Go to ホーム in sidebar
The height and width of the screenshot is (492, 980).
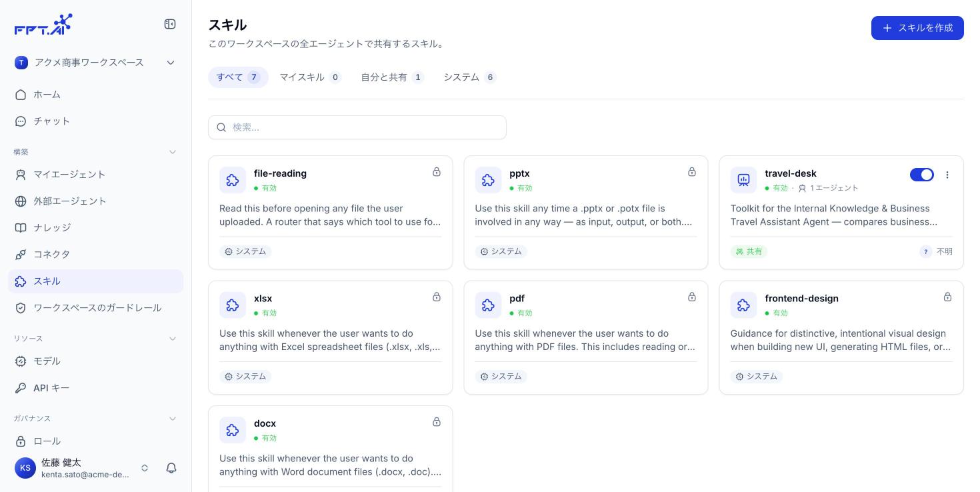coord(95,95)
